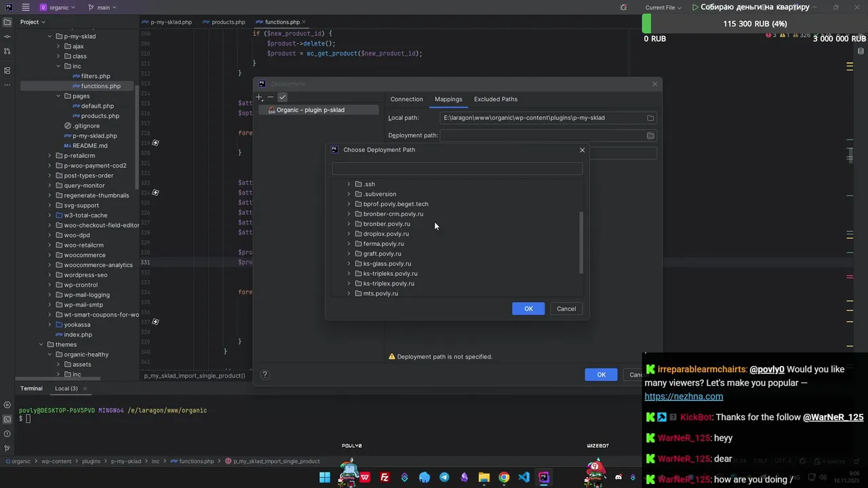Viewport: 868px width, 488px height.
Task: Open README.md in the Project tree
Action: tap(85, 146)
